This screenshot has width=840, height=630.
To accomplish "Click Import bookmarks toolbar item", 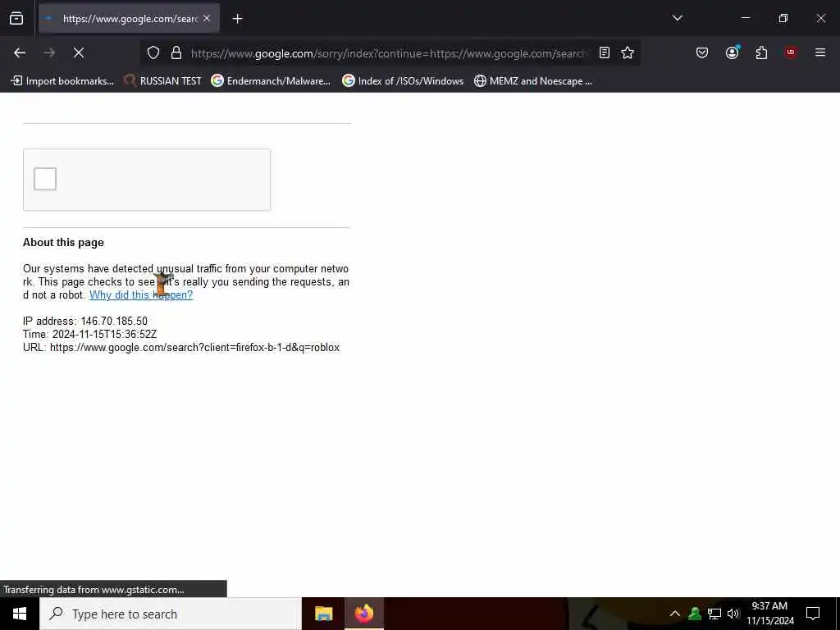I will pos(62,81).
